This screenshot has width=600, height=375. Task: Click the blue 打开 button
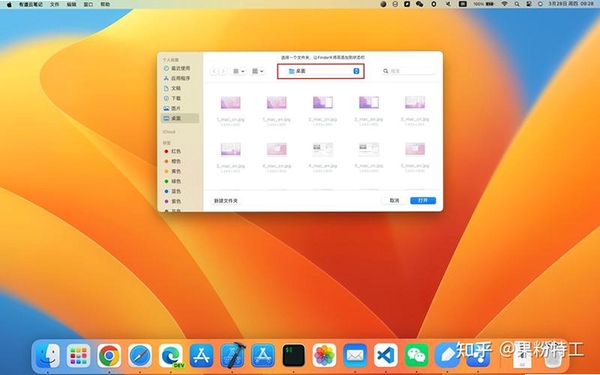click(x=423, y=201)
